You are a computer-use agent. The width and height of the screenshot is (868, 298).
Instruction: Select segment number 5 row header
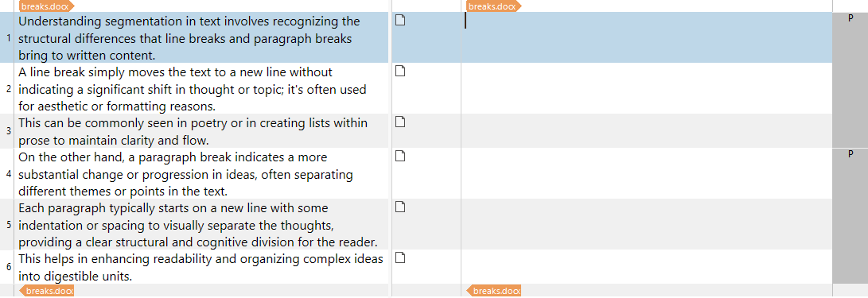point(8,224)
